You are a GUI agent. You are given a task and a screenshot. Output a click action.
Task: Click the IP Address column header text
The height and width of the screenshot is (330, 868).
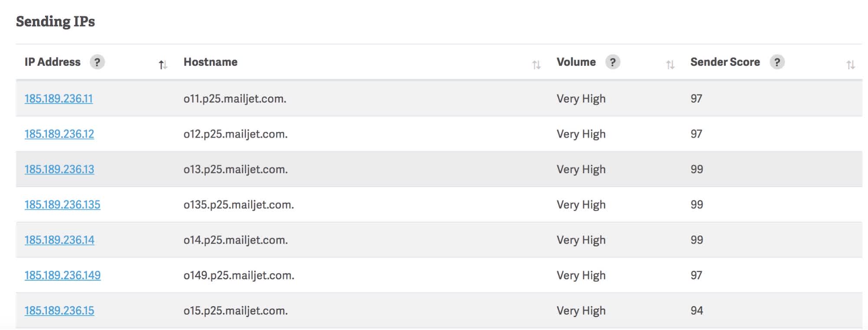53,62
